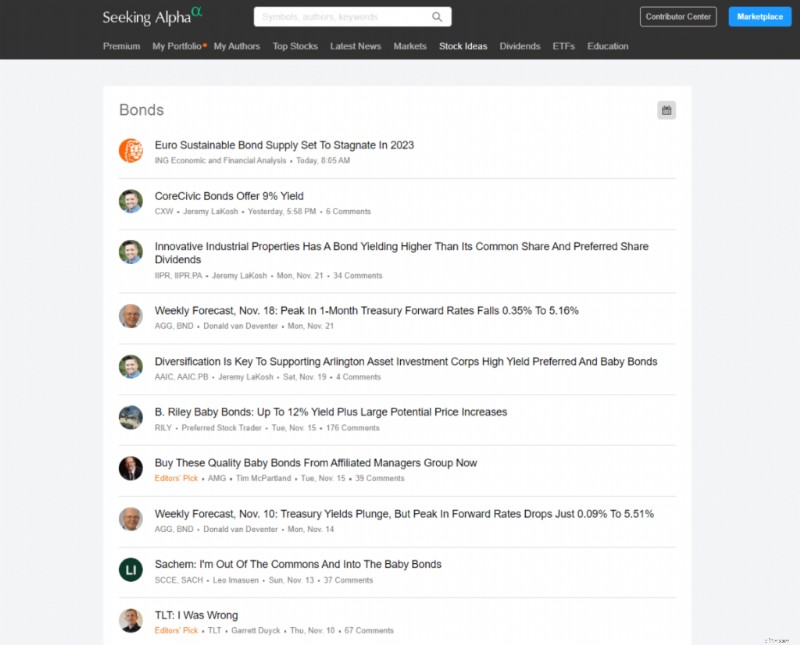Open TLT: I Was Wrong article
Screen dimensions: 800x645
(196, 615)
